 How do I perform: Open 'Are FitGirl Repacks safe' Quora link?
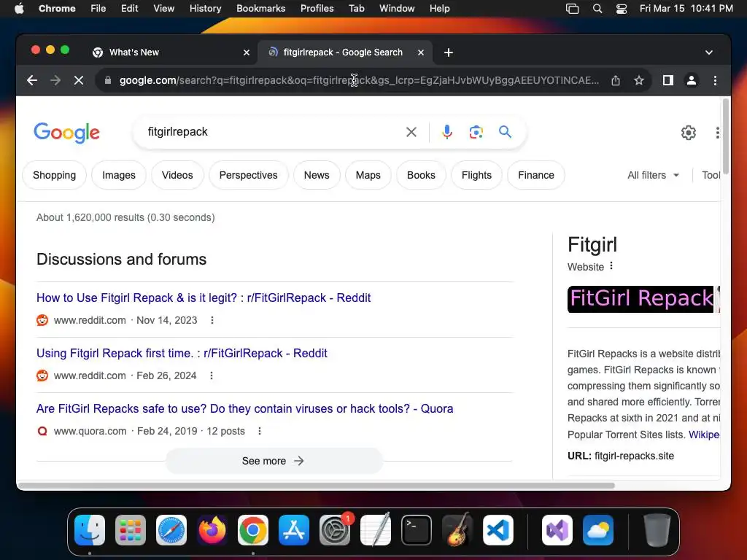pos(245,409)
